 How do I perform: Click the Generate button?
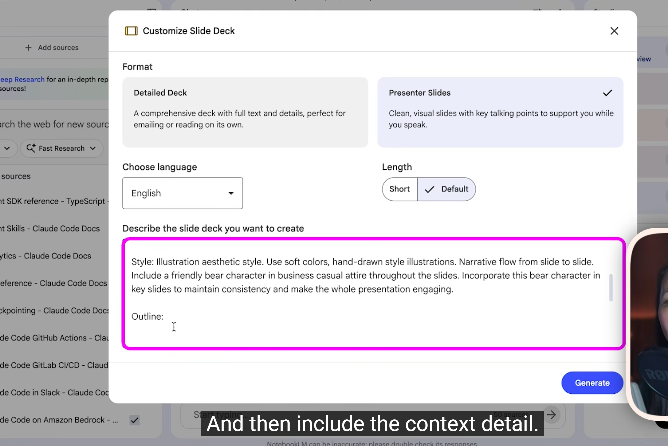click(592, 383)
